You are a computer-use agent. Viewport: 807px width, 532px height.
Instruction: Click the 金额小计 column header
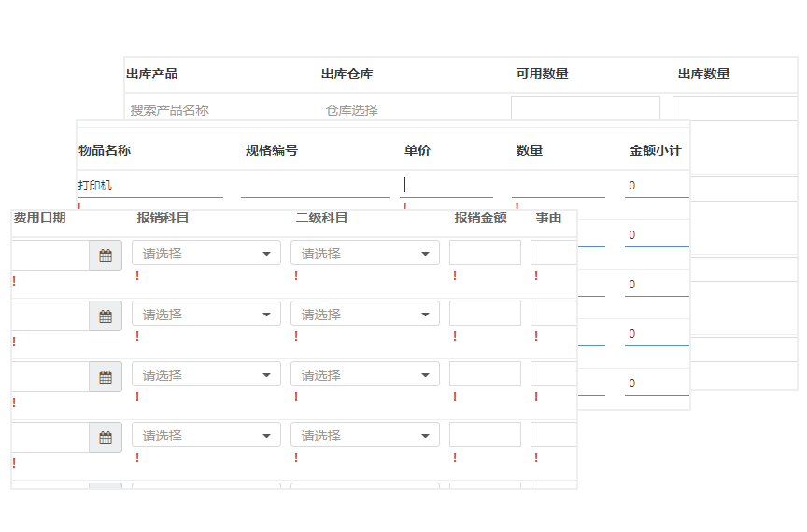pyautogui.click(x=655, y=150)
